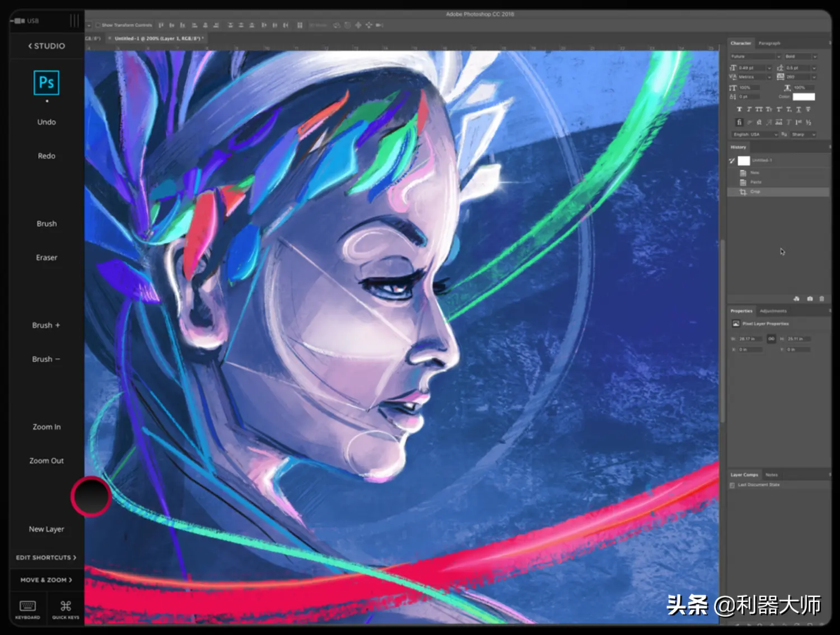Tap the Photoshop Ps app icon
Image resolution: width=840 pixels, height=635 pixels.
(46, 83)
